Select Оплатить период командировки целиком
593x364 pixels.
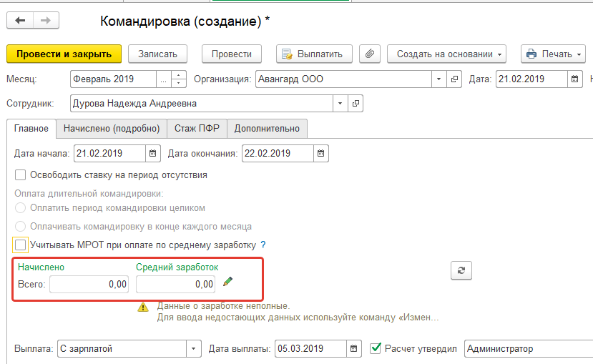21,208
